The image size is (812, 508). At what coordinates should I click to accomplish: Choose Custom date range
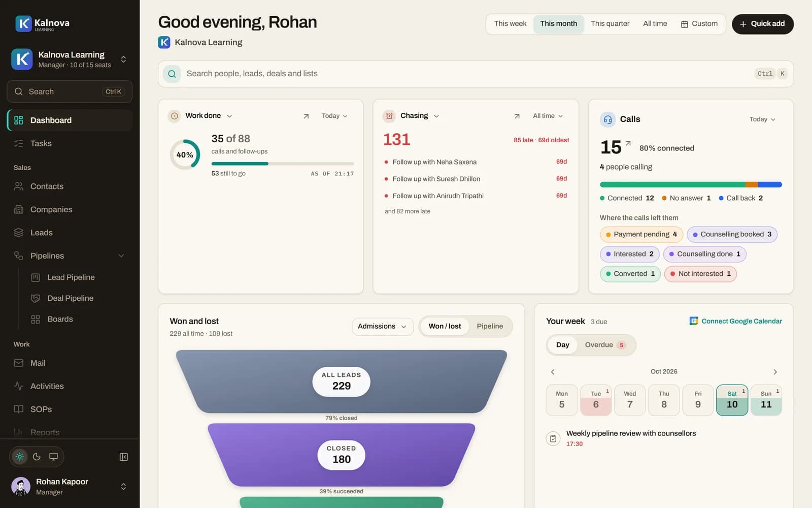(699, 24)
